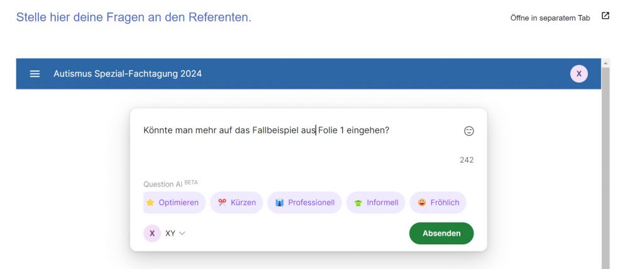The height and width of the screenshot is (269, 644).
Task: Click the scrollbar up arrow
Action: (x=606, y=63)
